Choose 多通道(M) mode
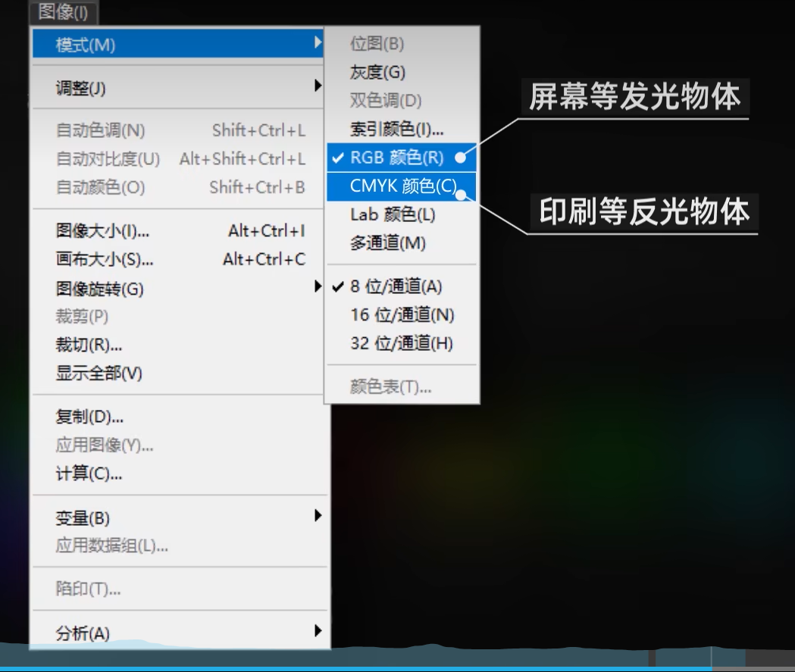Image resolution: width=795 pixels, height=672 pixels. pyautogui.click(x=387, y=243)
